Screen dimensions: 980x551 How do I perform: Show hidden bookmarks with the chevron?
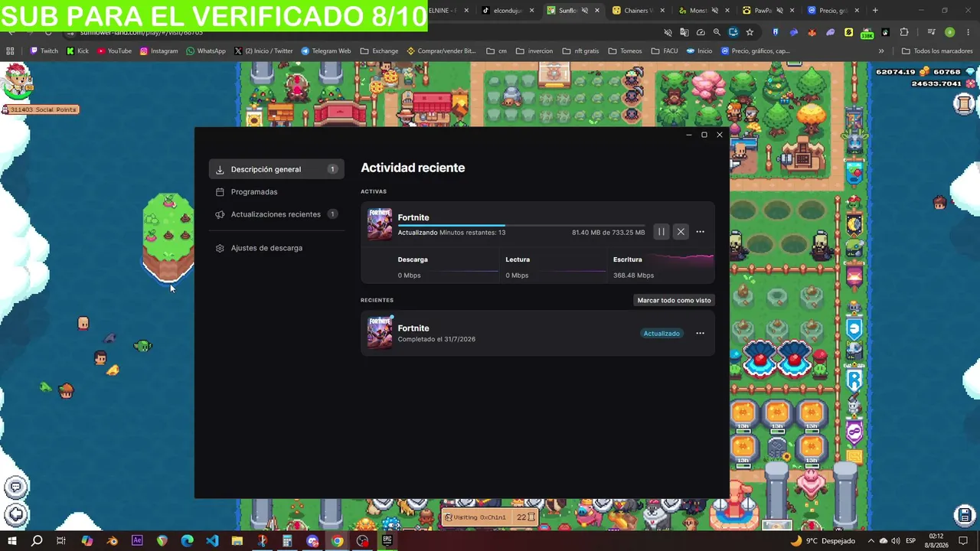881,51
